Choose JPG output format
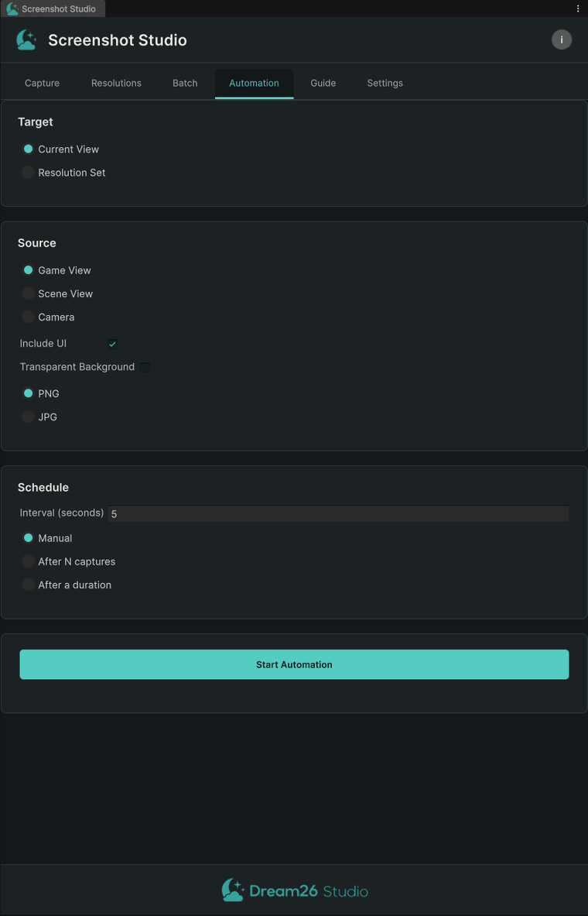Screen dimensions: 588x916 39,417
